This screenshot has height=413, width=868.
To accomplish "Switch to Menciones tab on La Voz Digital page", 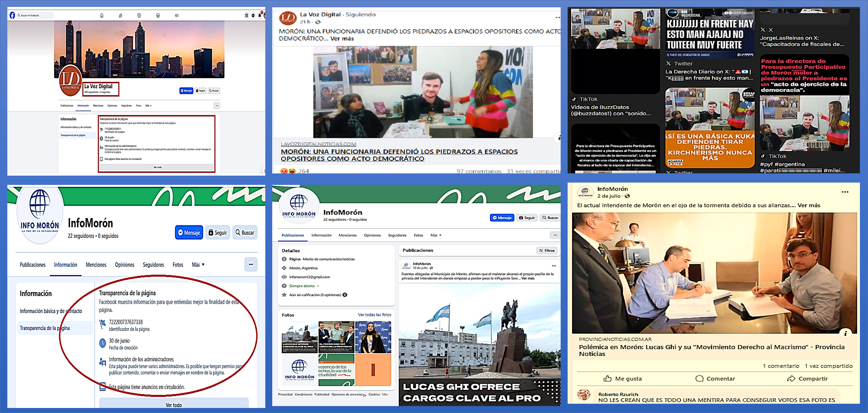I will coord(98,105).
